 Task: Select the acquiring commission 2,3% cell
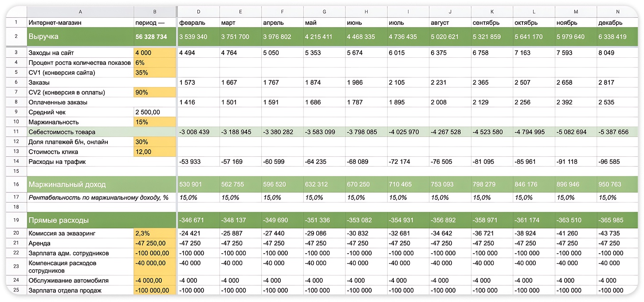(155, 233)
